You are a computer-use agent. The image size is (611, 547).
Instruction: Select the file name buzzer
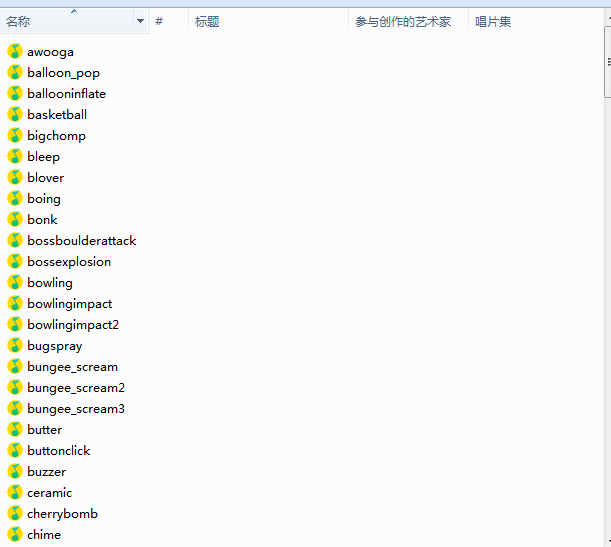click(47, 473)
